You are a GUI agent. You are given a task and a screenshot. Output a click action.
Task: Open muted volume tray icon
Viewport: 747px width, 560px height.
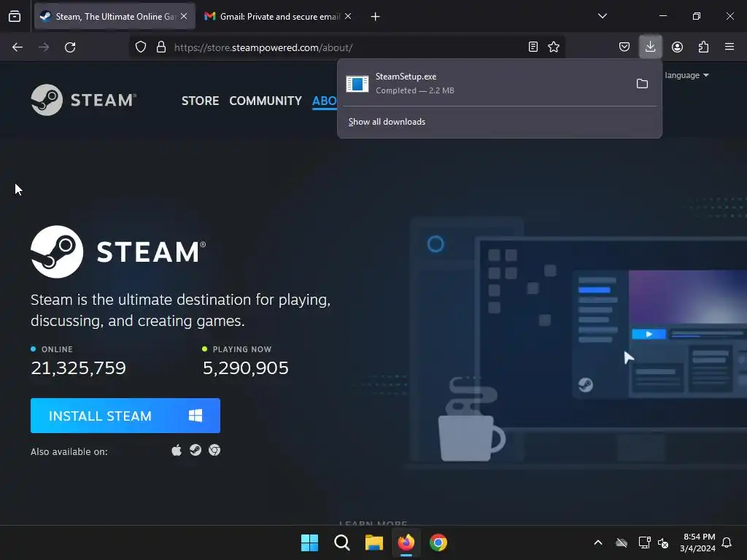[x=662, y=542]
